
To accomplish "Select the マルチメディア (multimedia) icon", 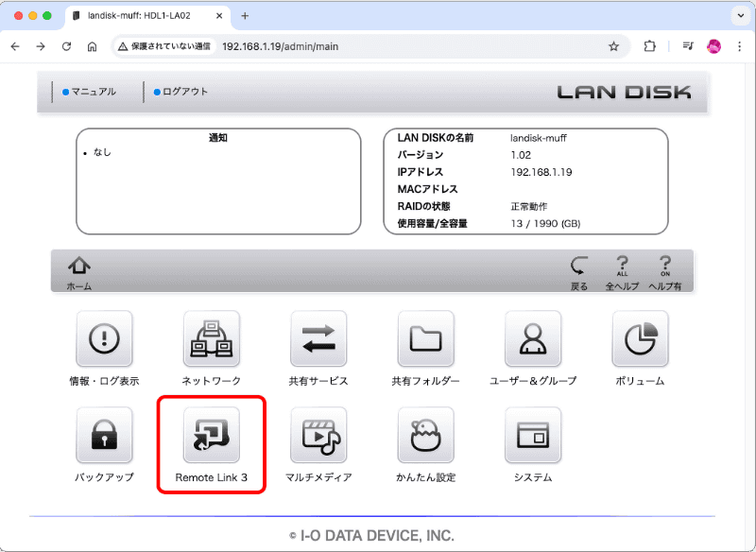I will (318, 436).
